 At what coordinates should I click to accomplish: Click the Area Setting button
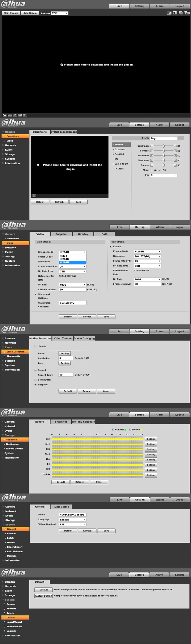[x=65, y=363]
